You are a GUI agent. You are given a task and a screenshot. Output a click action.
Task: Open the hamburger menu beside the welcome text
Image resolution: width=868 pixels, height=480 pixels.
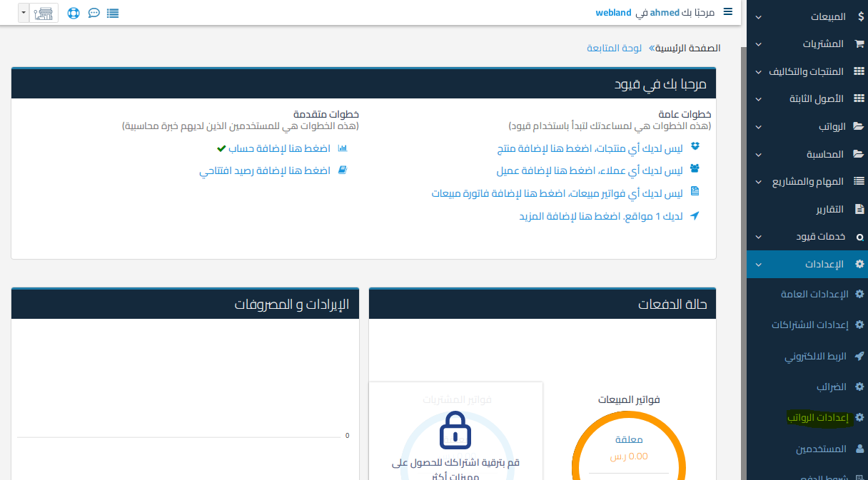pyautogui.click(x=727, y=11)
